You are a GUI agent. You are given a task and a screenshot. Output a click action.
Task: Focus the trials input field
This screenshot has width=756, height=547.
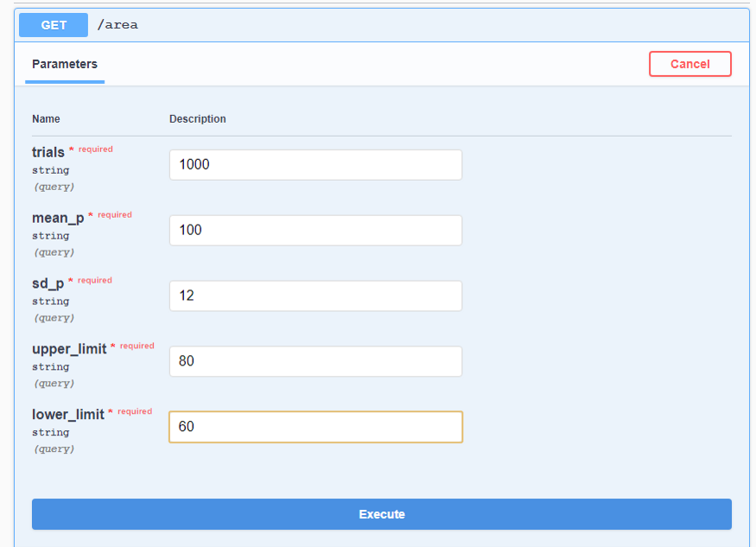click(315, 164)
